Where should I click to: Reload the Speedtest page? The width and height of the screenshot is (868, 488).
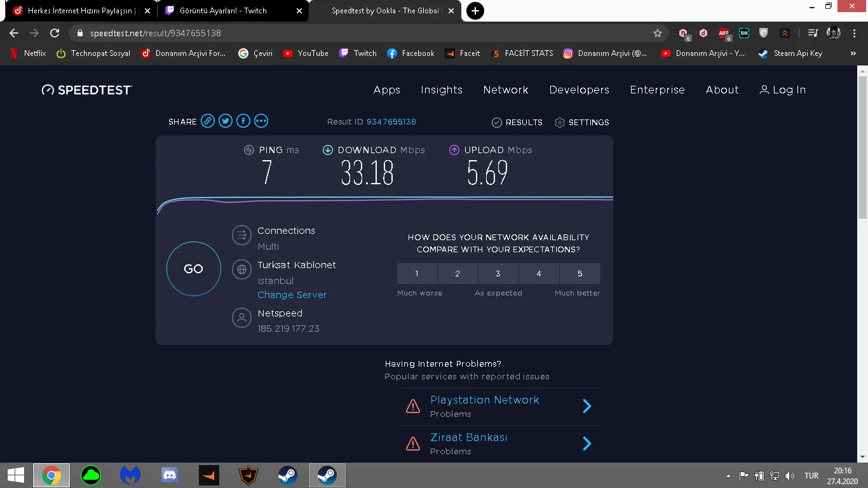(55, 33)
